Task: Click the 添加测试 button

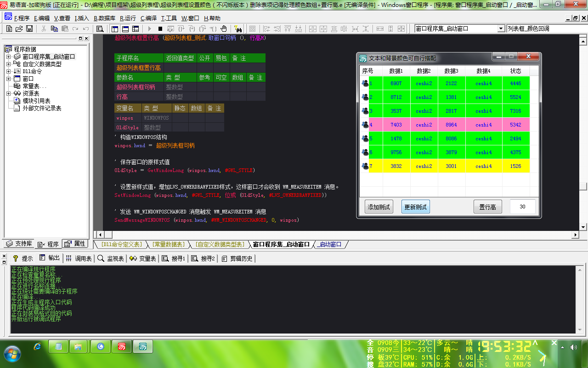Action: pos(379,207)
